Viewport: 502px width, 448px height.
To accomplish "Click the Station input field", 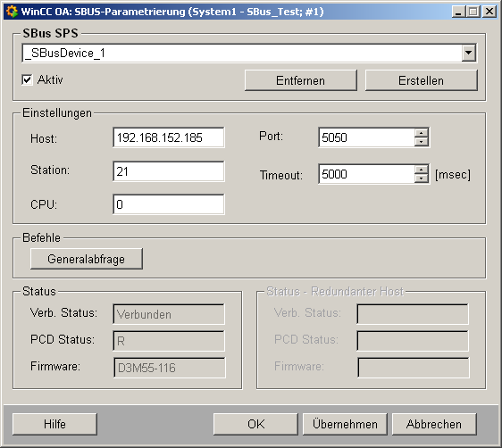I will point(169,171).
